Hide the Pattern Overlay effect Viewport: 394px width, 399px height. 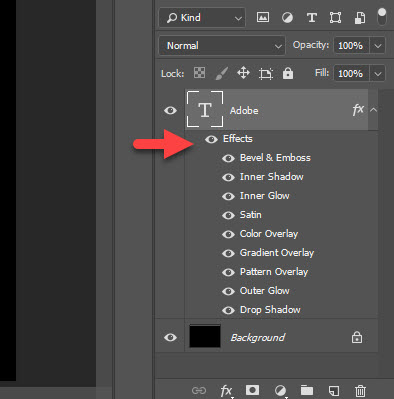tap(228, 272)
